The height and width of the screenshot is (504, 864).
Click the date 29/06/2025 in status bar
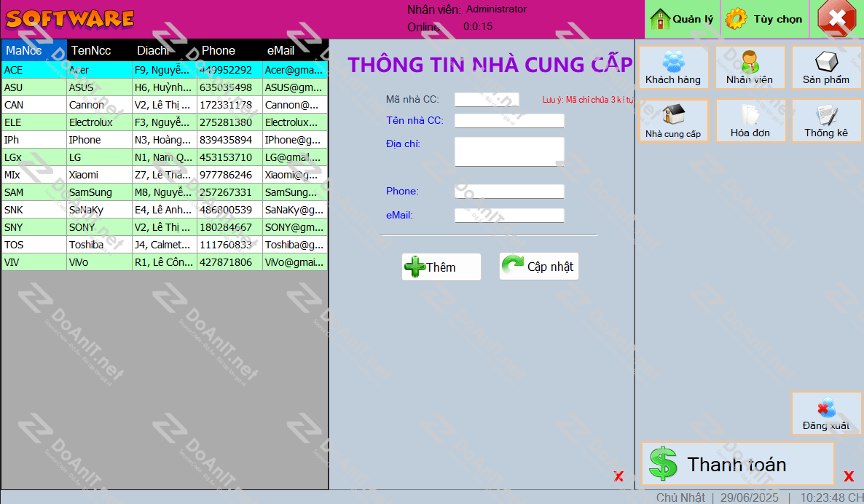point(750,497)
